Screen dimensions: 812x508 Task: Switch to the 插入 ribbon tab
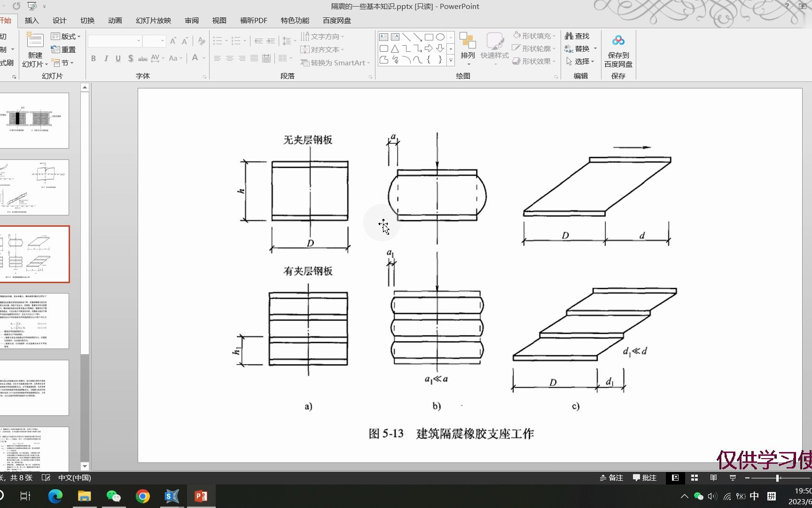31,20
